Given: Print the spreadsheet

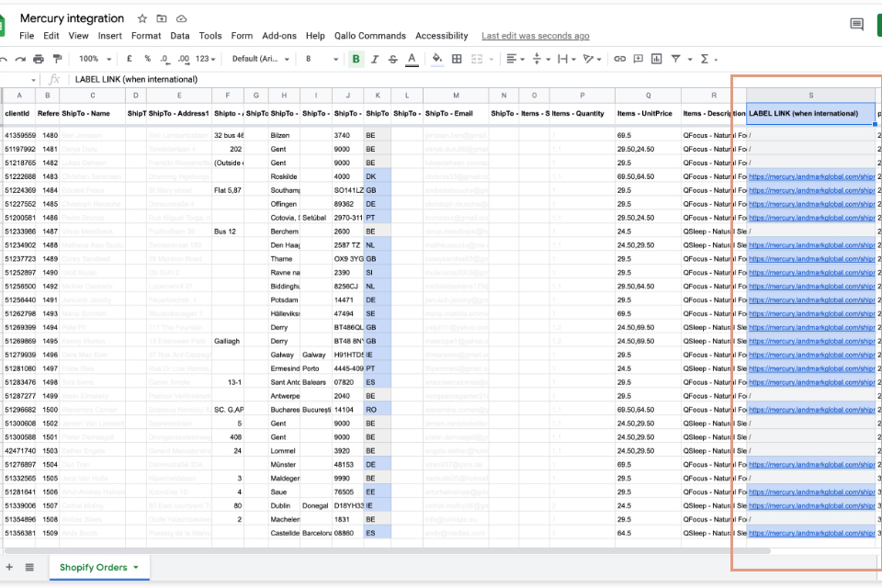Looking at the screenshot, I should click(39, 59).
